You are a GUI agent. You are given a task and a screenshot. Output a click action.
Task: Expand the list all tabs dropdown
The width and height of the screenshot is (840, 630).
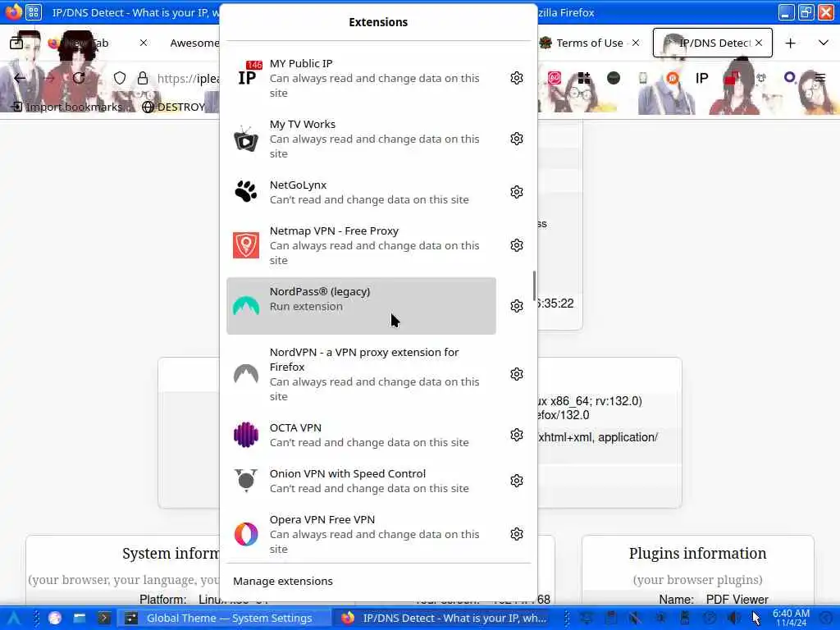[x=824, y=43]
